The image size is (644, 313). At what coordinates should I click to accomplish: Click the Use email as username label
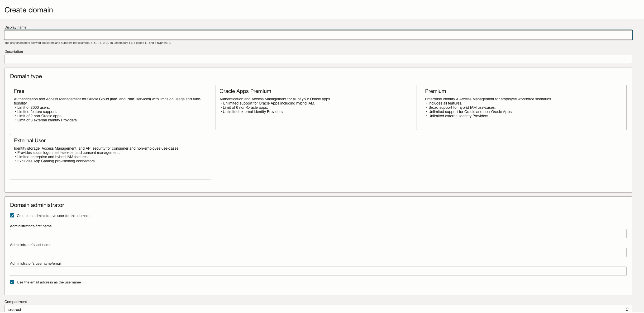49,282
